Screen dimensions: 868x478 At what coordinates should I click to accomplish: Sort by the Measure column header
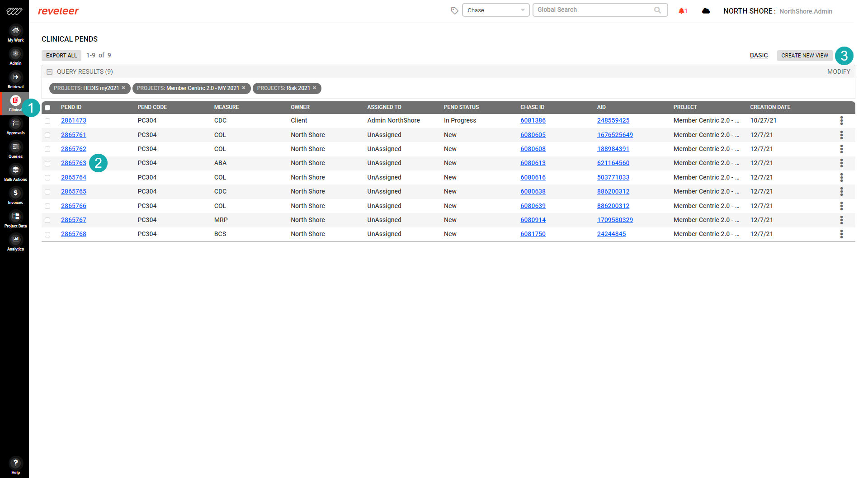[226, 107]
